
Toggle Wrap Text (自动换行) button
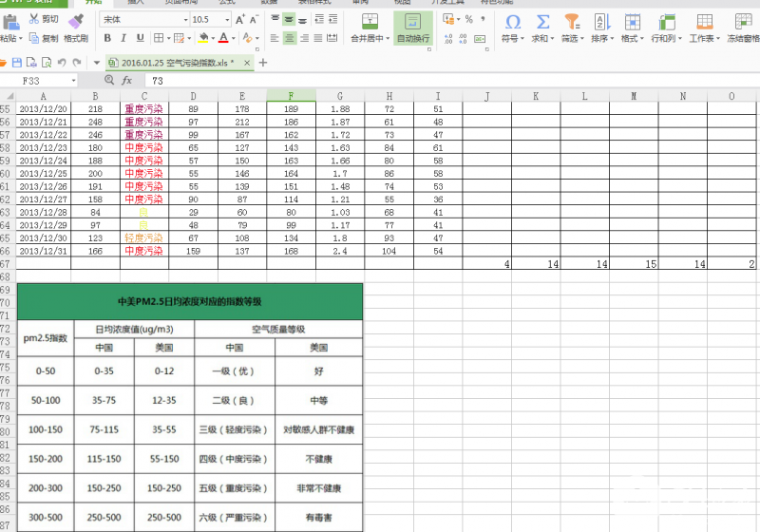pos(412,28)
